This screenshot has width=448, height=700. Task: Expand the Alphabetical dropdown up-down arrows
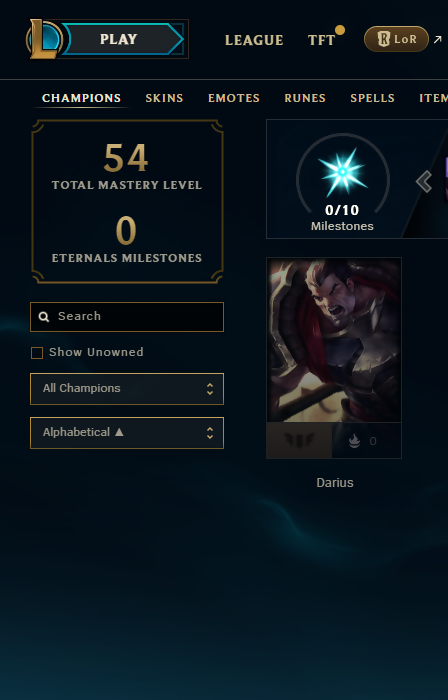[210, 433]
